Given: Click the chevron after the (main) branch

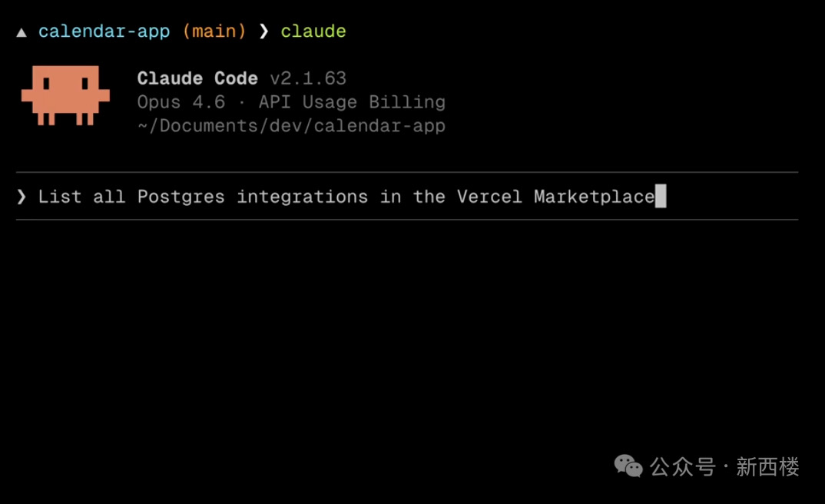Looking at the screenshot, I should click(x=263, y=31).
